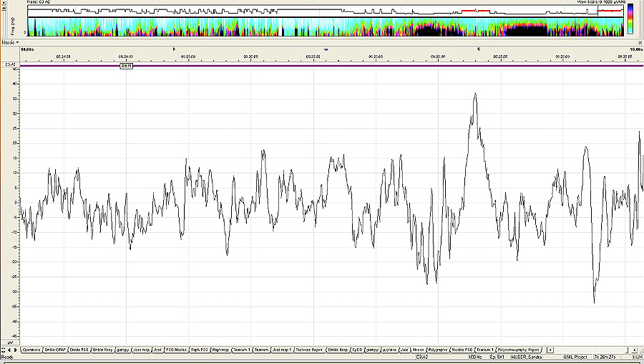Switch to the Julie tab
This screenshot has height=364, width=644.
click(x=404, y=350)
